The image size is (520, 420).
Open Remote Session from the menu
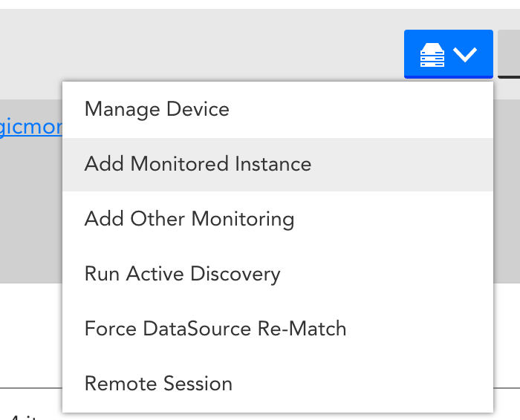point(278,384)
